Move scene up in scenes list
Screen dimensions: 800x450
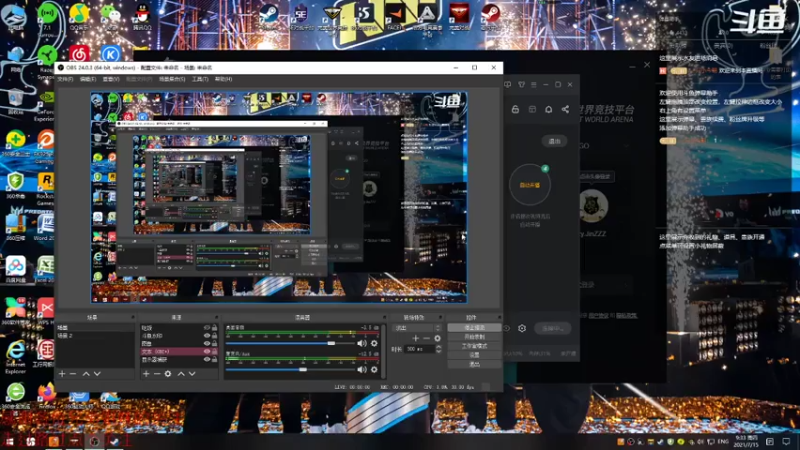pyautogui.click(x=86, y=374)
